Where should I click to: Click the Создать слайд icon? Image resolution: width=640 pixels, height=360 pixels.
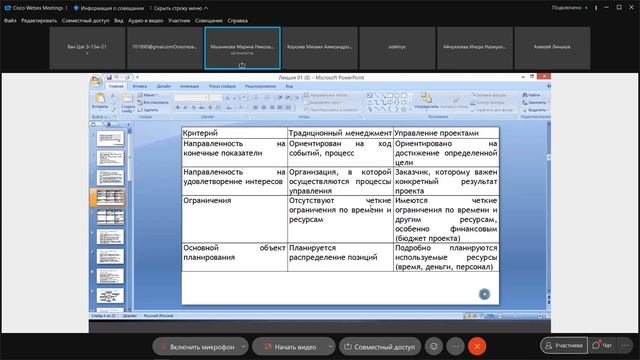128,98
